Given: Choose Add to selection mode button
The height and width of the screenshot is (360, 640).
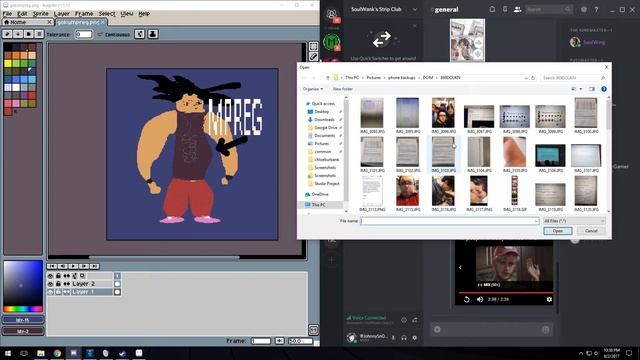Looking at the screenshot, I should (x=18, y=34).
